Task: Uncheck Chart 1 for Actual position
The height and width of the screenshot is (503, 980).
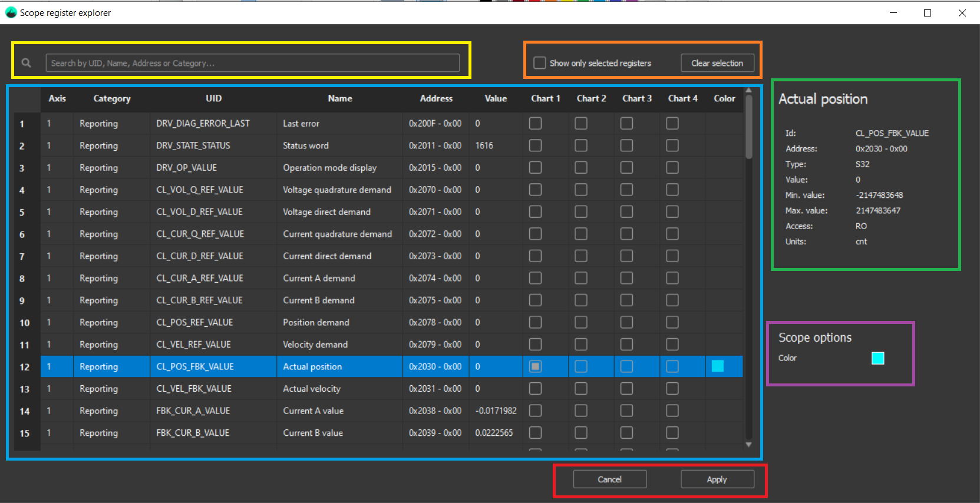Action: pyautogui.click(x=535, y=366)
